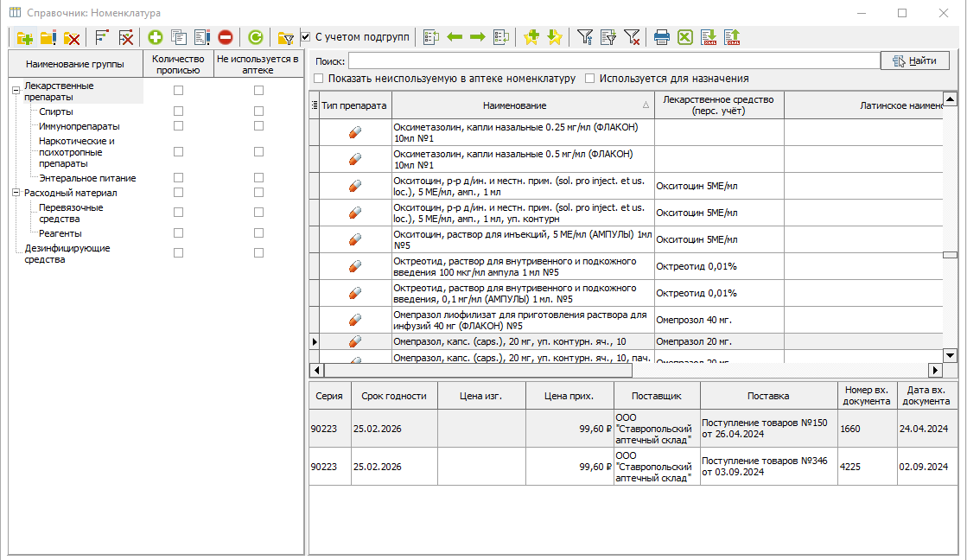Click the add group folder icon
This screenshot has height=560, width=967.
coord(25,38)
